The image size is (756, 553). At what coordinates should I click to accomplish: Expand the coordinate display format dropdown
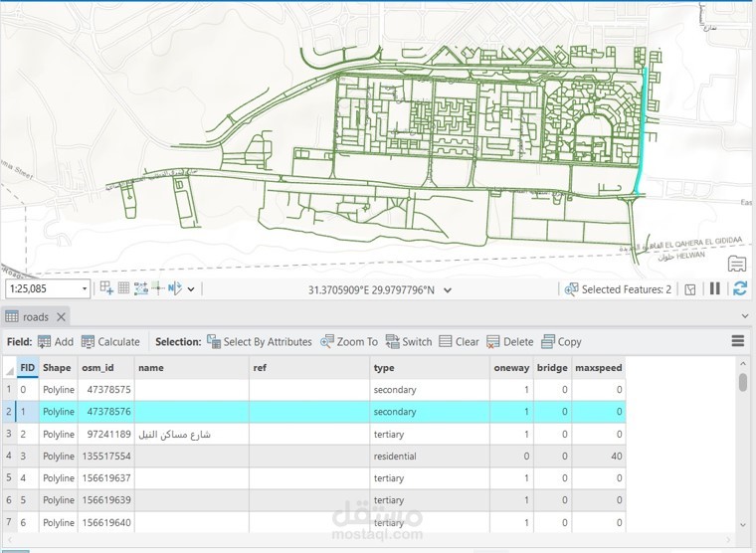(448, 290)
